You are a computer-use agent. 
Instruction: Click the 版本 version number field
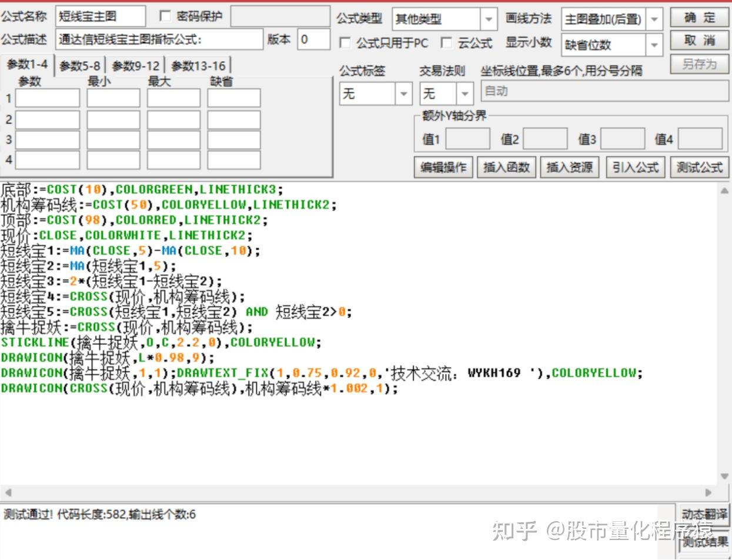click(313, 39)
